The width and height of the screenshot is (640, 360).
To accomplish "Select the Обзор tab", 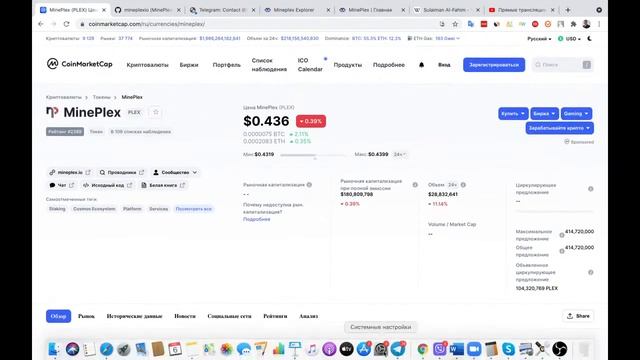I will pyautogui.click(x=58, y=316).
